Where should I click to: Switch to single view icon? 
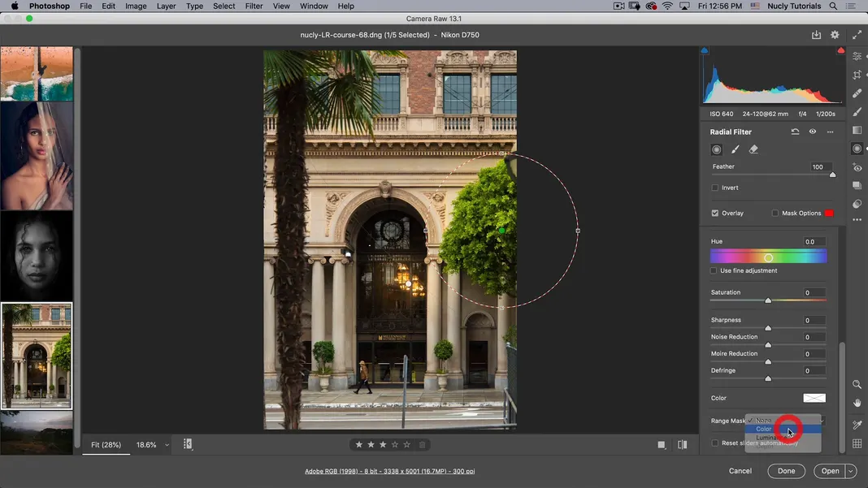coord(661,445)
